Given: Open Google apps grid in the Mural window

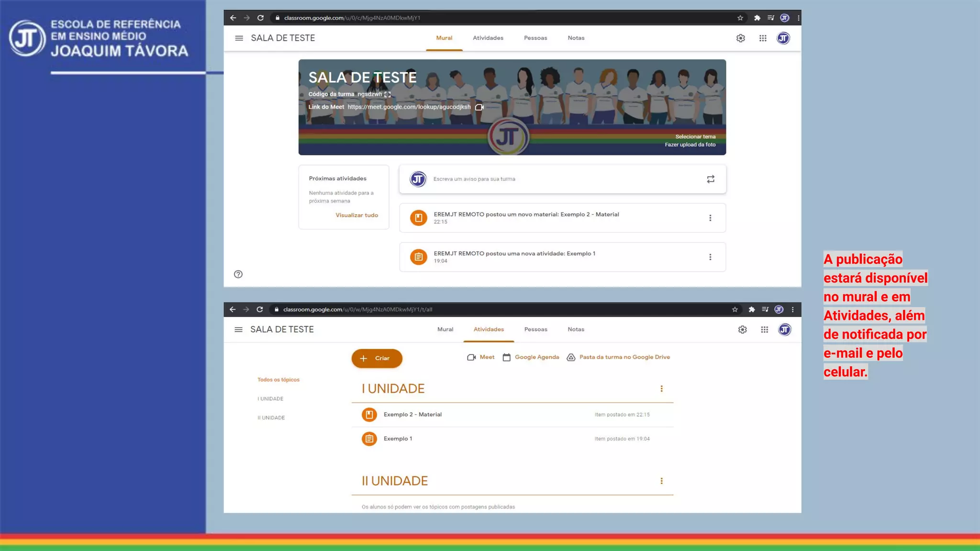Looking at the screenshot, I should coord(763,38).
